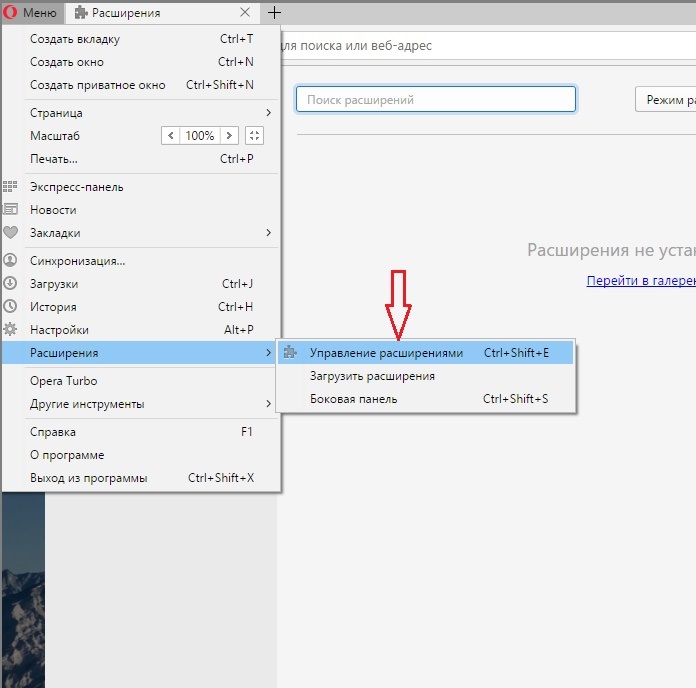Increase zoom with right arrow
Image resolution: width=696 pixels, height=688 pixels.
pos(229,135)
